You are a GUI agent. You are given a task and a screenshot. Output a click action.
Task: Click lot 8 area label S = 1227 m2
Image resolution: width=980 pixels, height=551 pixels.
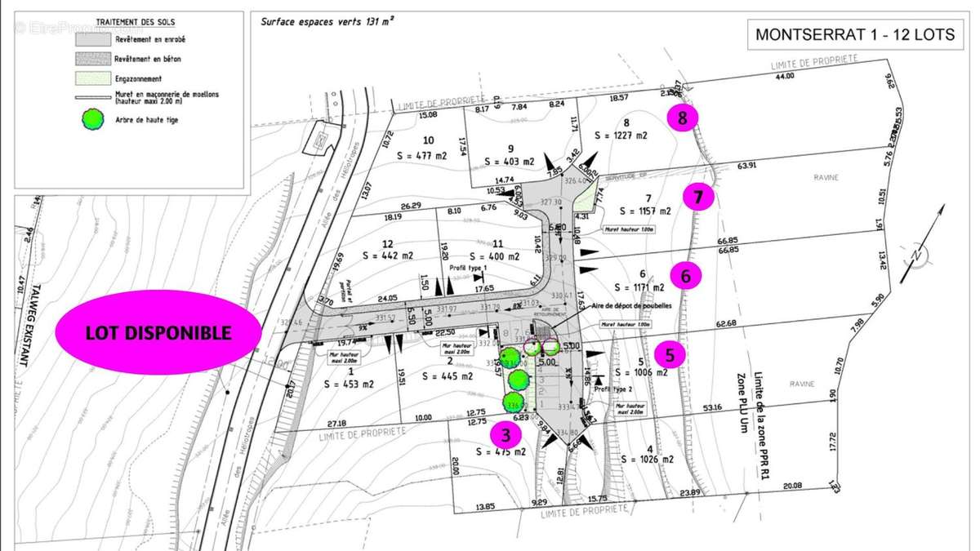point(621,136)
